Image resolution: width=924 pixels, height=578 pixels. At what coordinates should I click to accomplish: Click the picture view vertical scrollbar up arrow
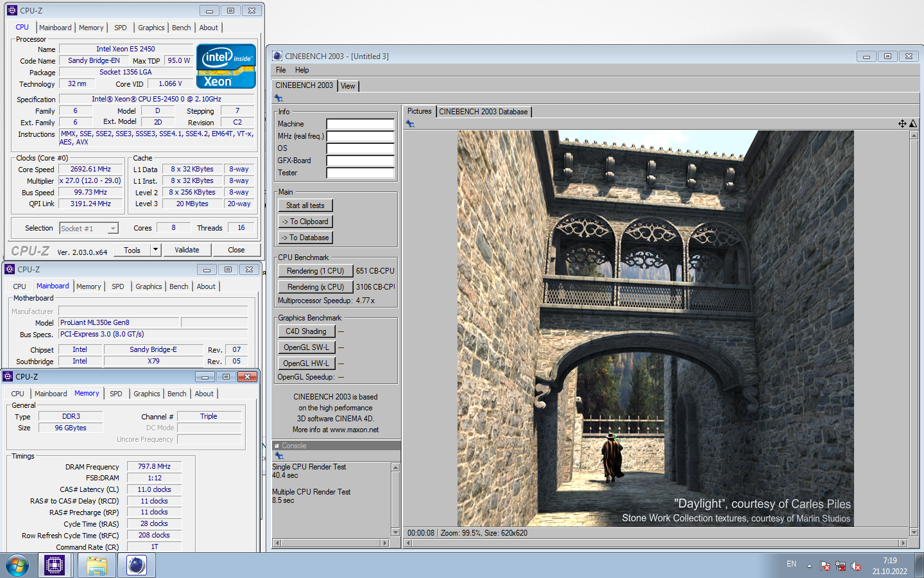coord(914,135)
